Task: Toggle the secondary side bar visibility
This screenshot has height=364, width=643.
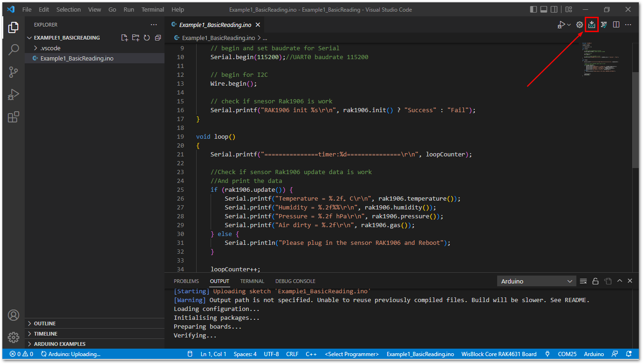Action: point(554,9)
